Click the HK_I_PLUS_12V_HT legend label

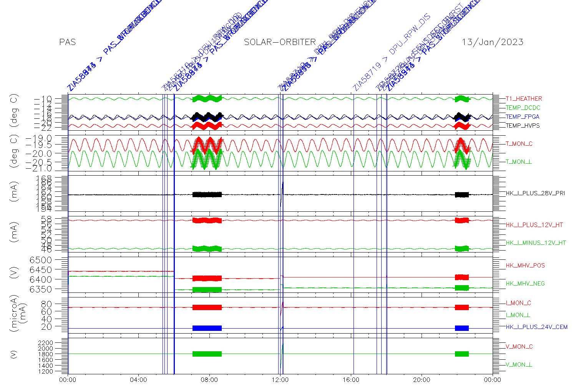[534, 225]
